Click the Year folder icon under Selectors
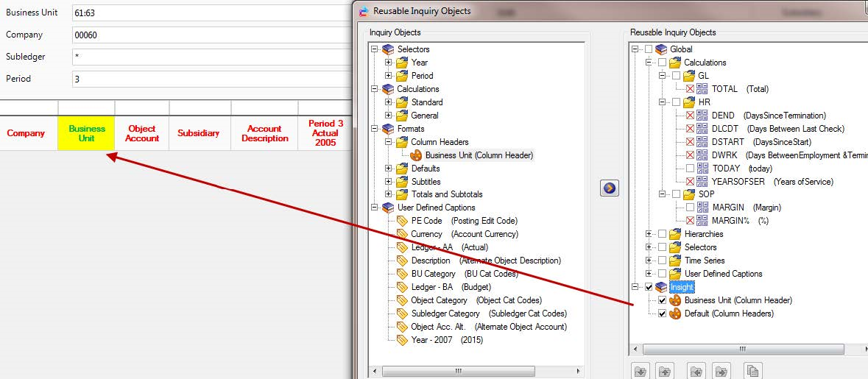Screen dimensions: 868x379 tap(402, 63)
